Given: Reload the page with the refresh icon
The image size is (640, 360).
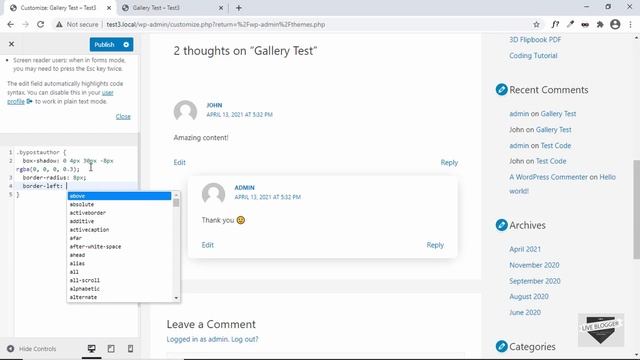Looking at the screenshot, I should (40, 24).
